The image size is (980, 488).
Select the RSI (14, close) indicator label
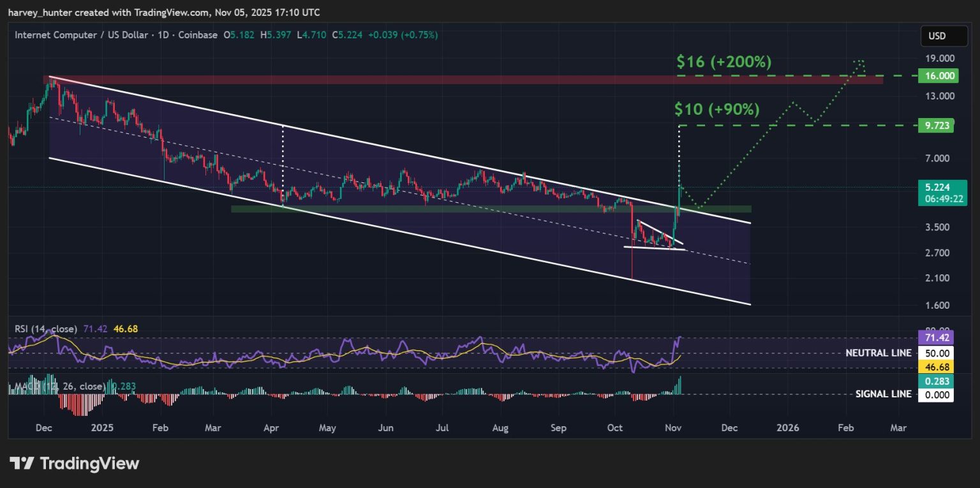point(46,329)
